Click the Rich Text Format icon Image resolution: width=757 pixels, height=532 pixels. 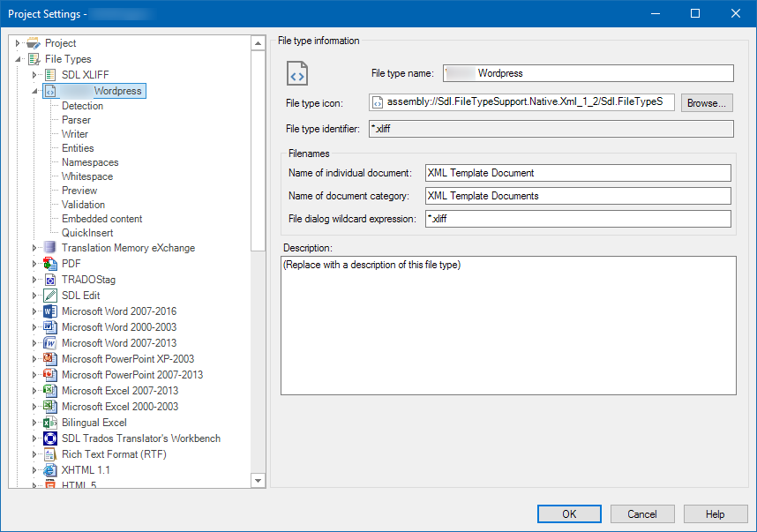(x=49, y=454)
